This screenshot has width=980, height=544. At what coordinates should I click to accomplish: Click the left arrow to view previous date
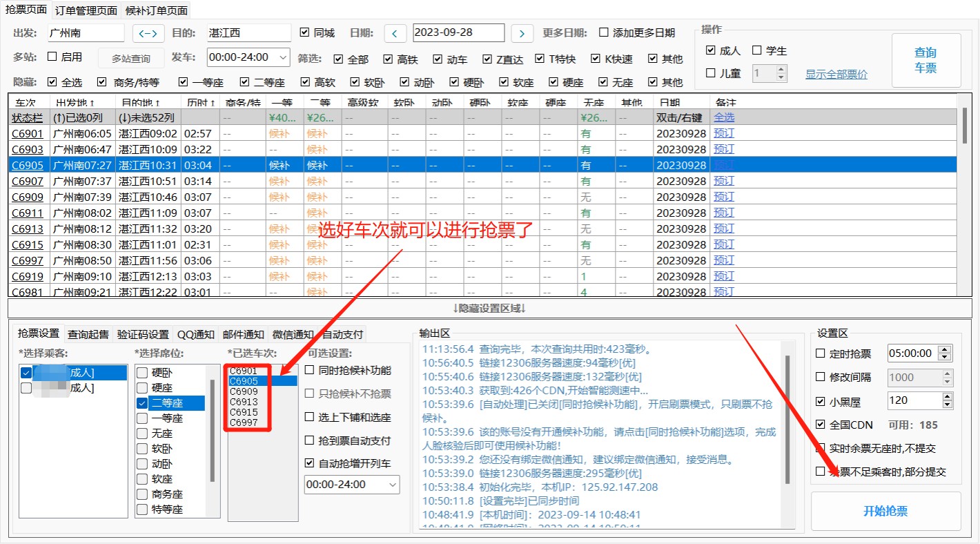(x=395, y=32)
